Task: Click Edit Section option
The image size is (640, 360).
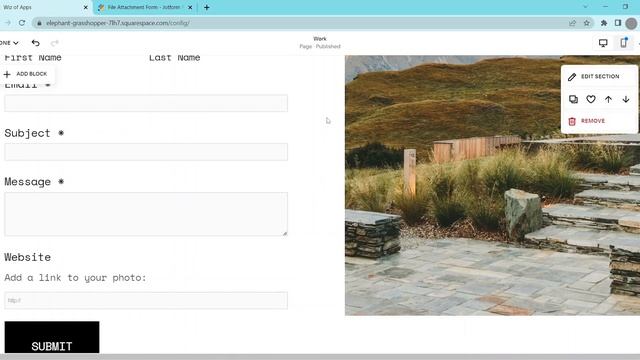Action: click(x=600, y=77)
